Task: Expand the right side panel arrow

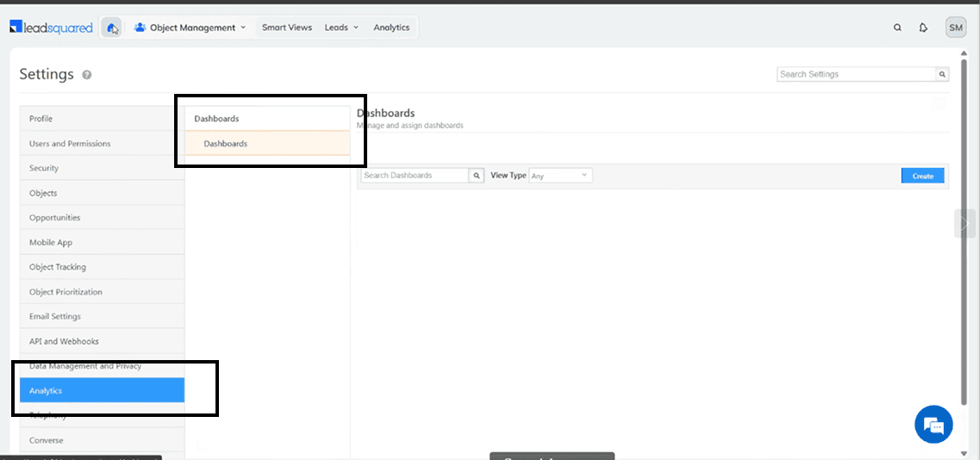Action: (965, 223)
